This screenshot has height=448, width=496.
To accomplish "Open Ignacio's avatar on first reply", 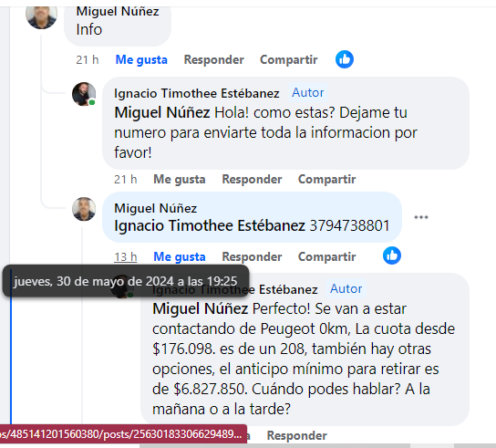I will (x=84, y=94).
